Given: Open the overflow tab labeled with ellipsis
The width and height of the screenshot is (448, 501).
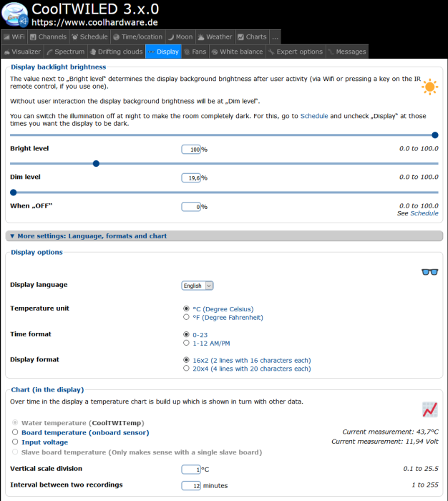Looking at the screenshot, I should pos(276,37).
